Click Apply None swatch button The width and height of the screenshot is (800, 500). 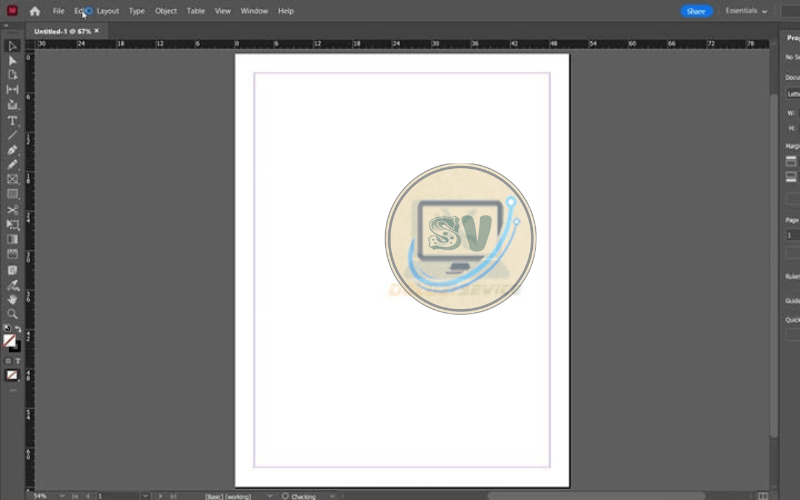click(12, 375)
